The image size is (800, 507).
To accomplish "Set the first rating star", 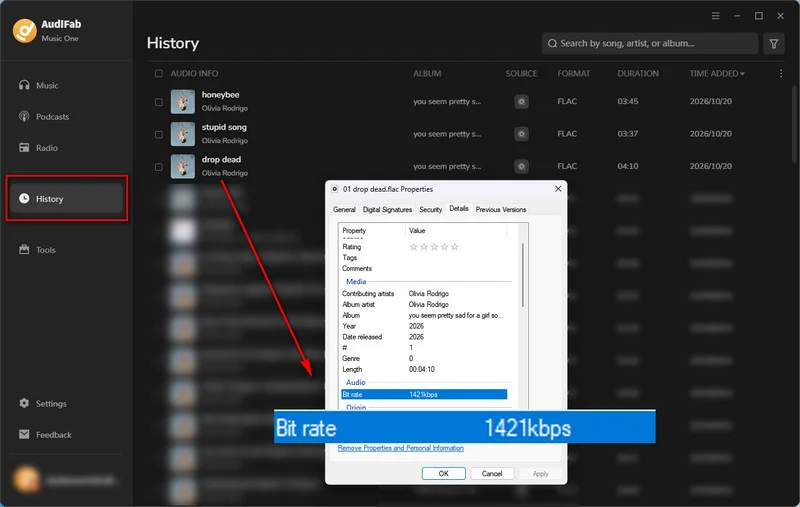I will pos(413,247).
